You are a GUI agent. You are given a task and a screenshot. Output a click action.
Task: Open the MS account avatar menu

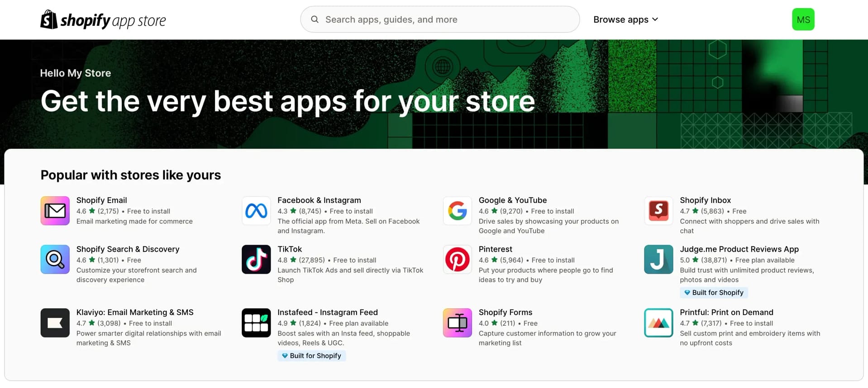803,19
